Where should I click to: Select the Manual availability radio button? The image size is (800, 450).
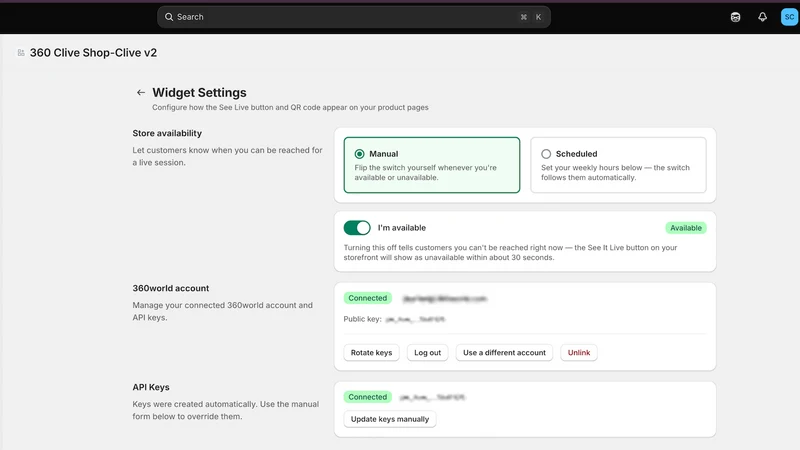359,154
